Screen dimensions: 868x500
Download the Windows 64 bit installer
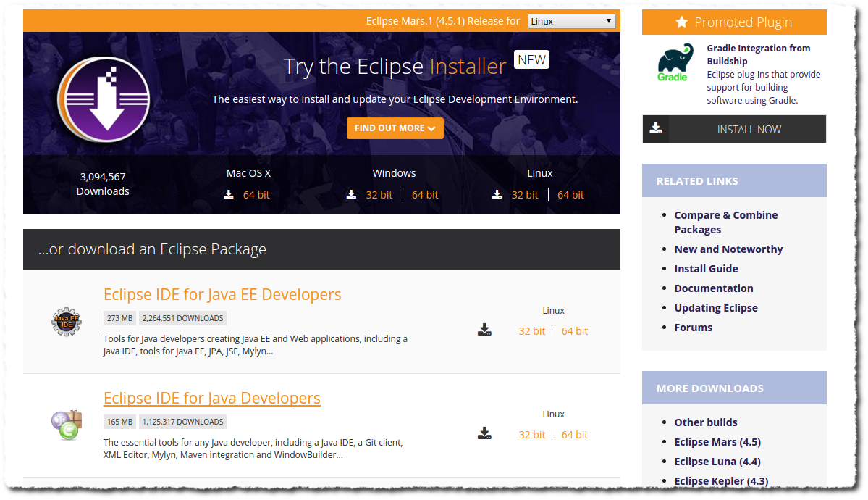click(x=425, y=195)
